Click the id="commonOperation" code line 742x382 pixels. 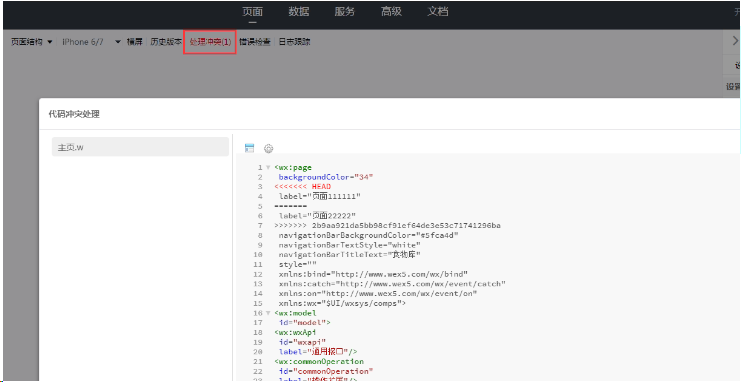tap(326, 371)
